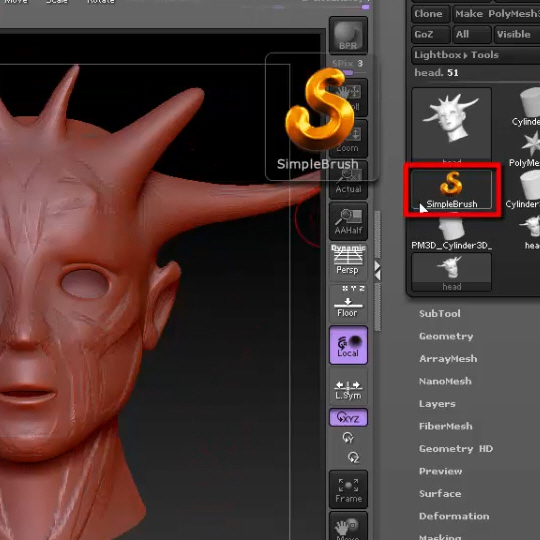
Task: Toggle Persp perspective mode
Action: [x=348, y=263]
